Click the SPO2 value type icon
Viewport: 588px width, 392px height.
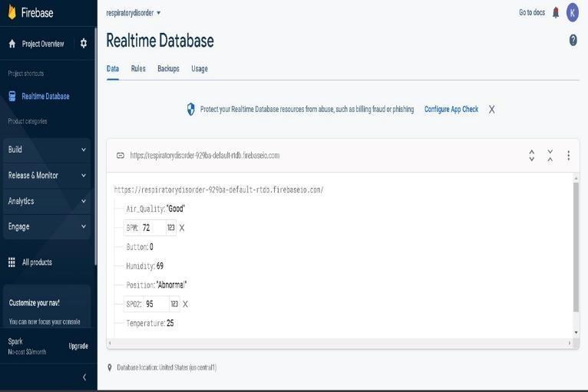point(174,304)
